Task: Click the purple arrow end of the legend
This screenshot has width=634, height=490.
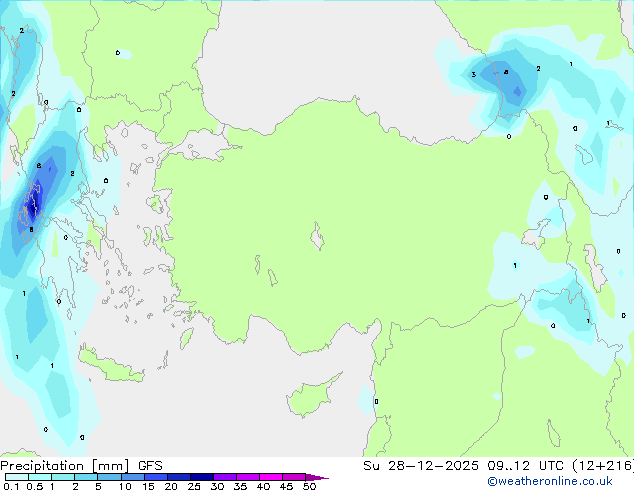Action: 317,477
